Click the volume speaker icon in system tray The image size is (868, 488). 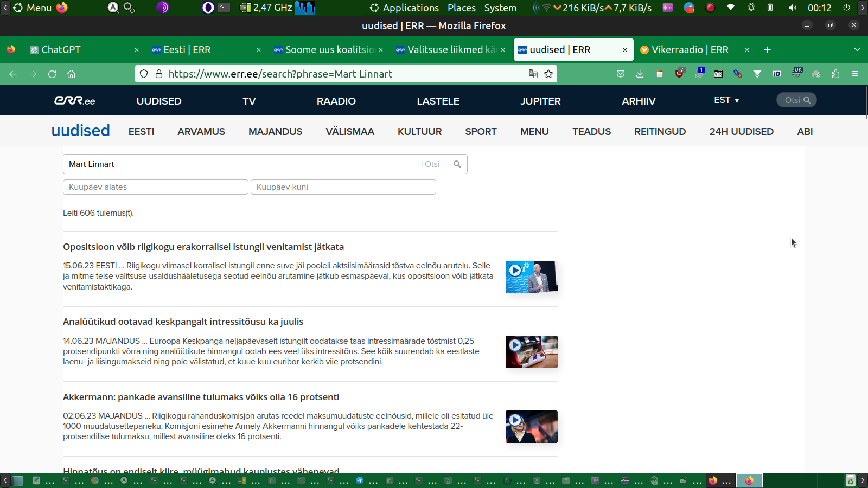pos(793,8)
